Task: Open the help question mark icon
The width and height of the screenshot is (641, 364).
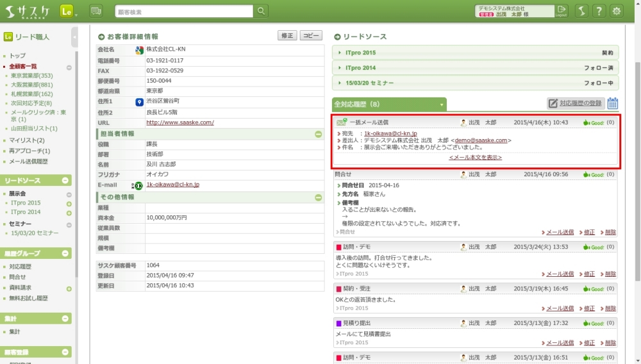Action: click(598, 11)
